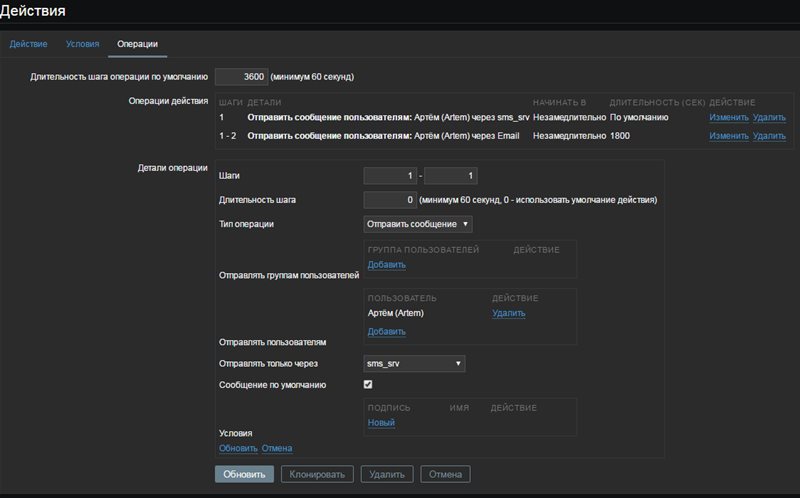Click the first Шаги start field
800x498 pixels.
390,176
